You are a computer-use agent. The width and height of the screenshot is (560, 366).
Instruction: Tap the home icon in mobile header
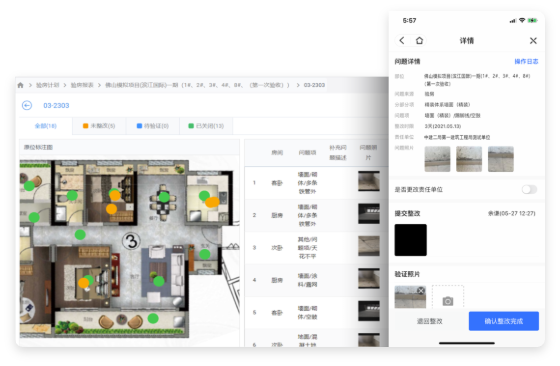[x=419, y=40]
